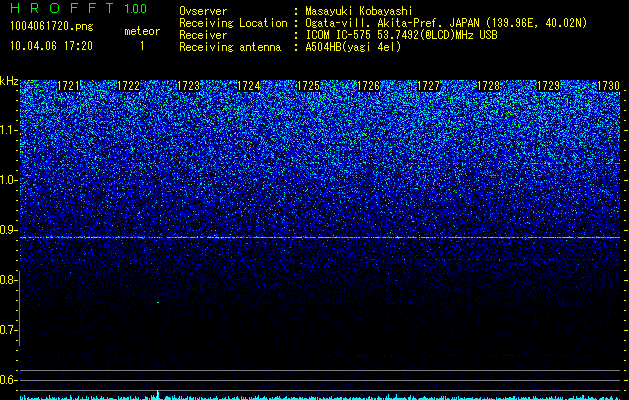Click the 0.9 frequency axis label
The height and width of the screenshot is (400, 629).
pos(9,230)
